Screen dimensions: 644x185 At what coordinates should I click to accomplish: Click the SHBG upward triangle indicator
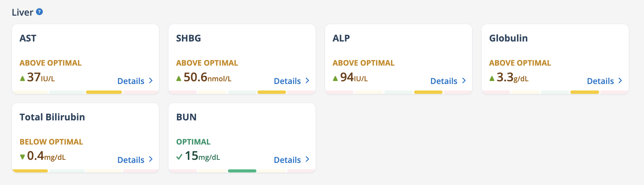click(179, 79)
